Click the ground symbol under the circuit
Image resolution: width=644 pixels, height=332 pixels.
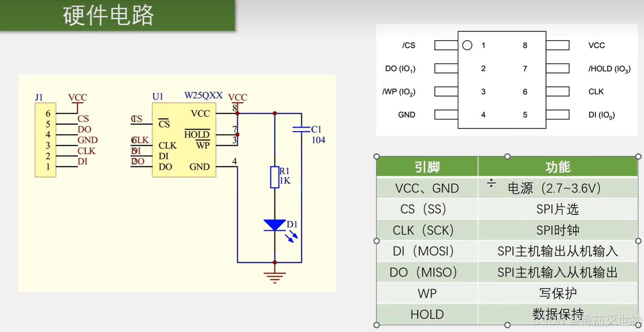click(275, 278)
